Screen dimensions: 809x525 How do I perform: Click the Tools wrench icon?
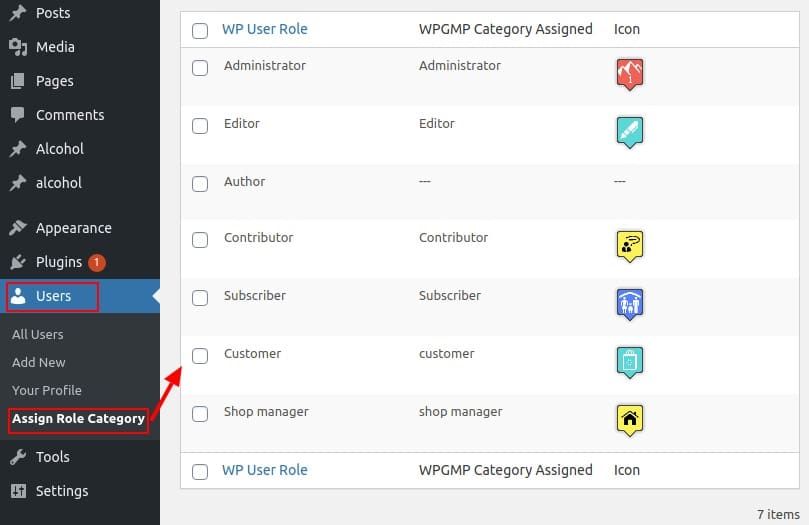[18, 457]
